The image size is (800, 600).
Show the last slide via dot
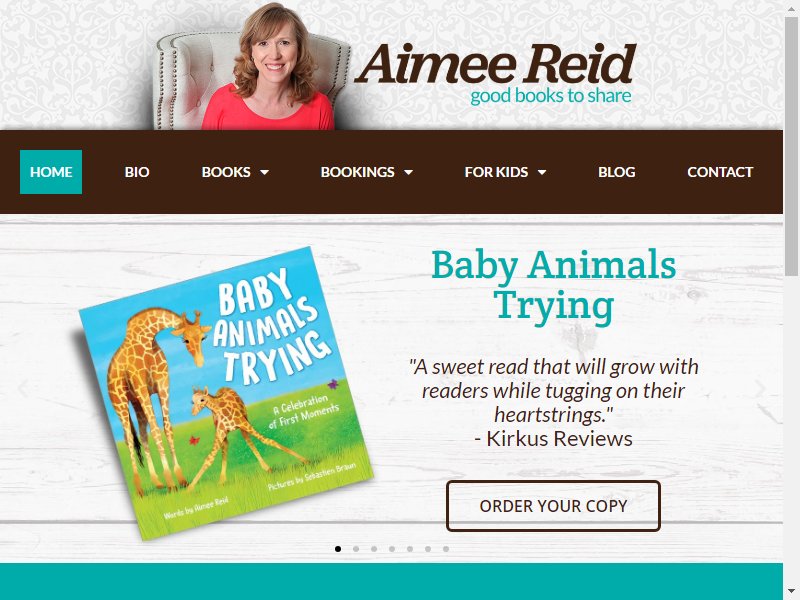(446, 549)
